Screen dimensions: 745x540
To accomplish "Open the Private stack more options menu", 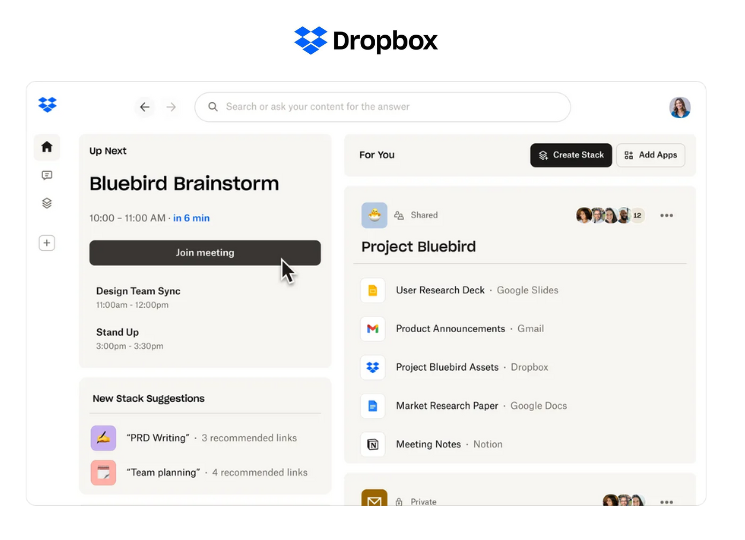I will coord(666,502).
